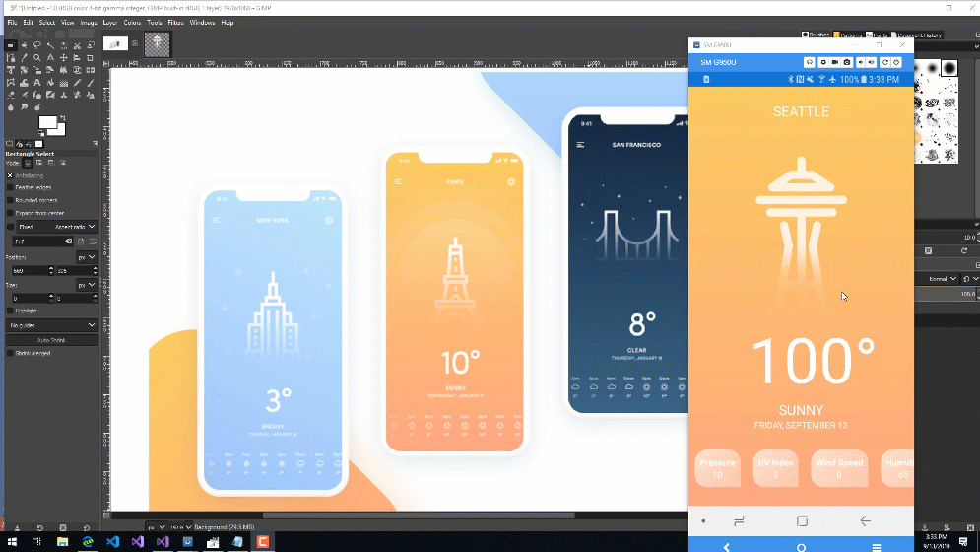Image resolution: width=980 pixels, height=552 pixels.
Task: Enable Feather edges option
Action: [10, 187]
